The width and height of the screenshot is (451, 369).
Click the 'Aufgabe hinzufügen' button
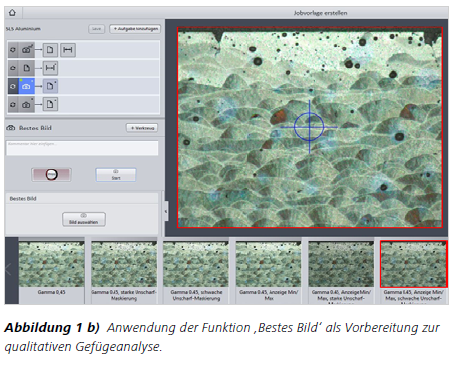[135, 29]
